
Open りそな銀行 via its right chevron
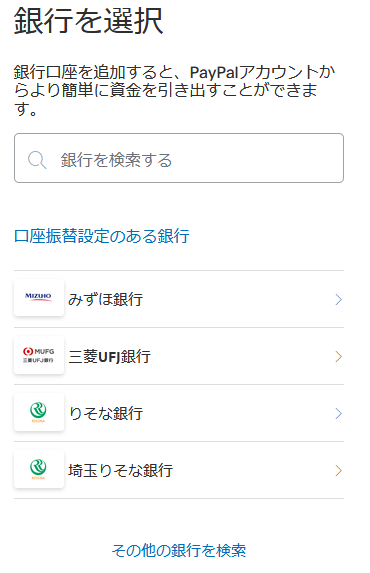coord(339,414)
